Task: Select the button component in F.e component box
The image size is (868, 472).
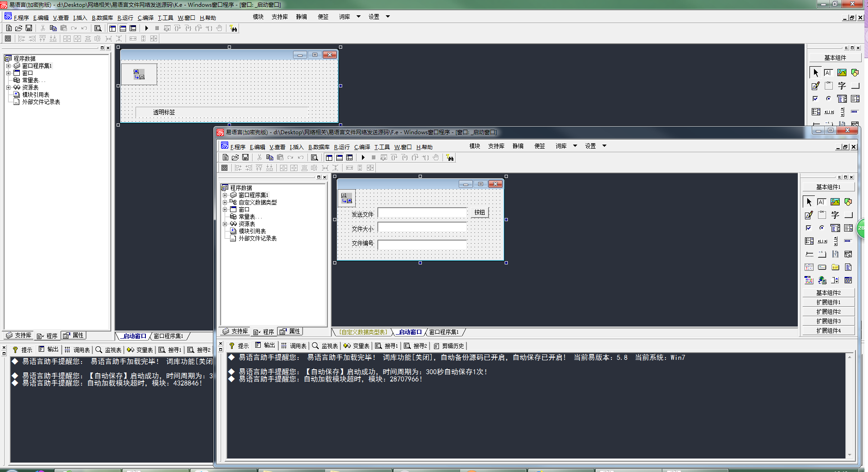Action: click(848, 215)
